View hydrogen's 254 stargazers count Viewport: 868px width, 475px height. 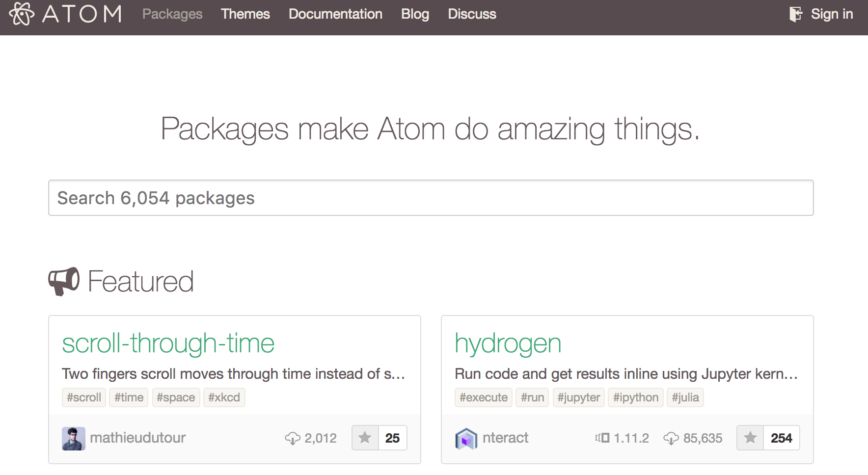click(x=781, y=438)
